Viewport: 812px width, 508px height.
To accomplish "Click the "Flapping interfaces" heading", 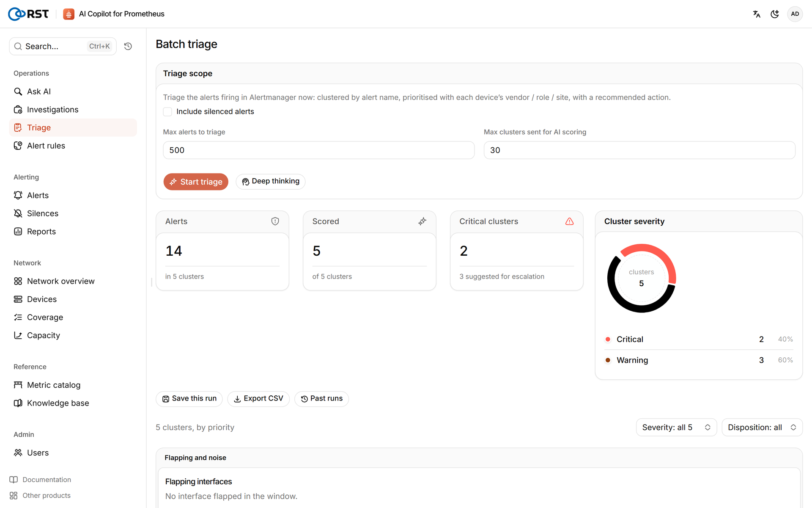I will 198,481.
